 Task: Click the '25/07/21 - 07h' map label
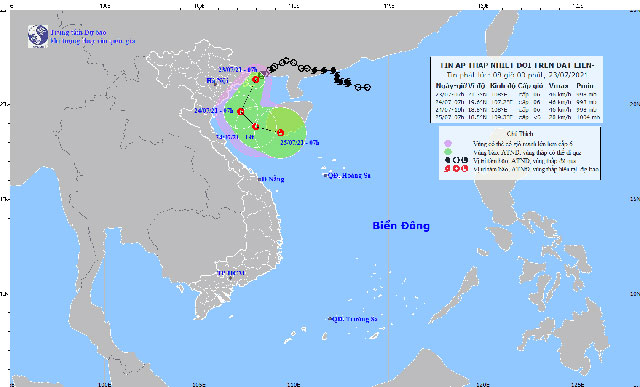tap(300, 142)
